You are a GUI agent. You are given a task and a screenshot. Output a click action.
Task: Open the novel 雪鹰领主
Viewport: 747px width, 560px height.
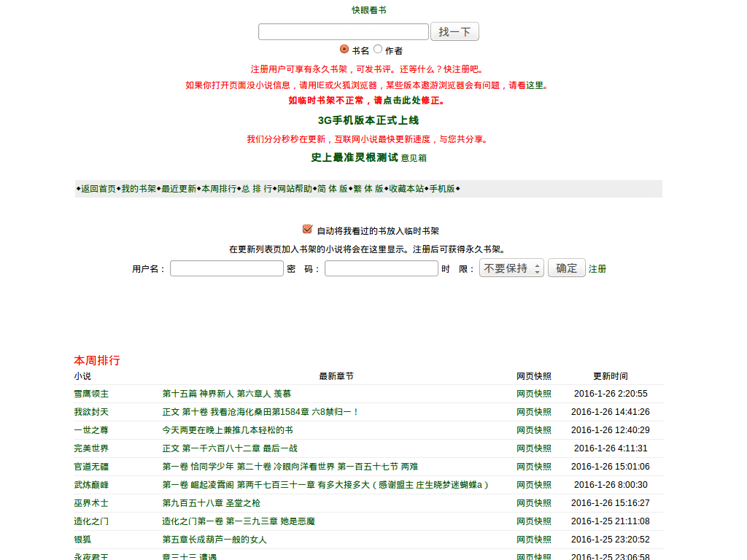click(x=91, y=394)
